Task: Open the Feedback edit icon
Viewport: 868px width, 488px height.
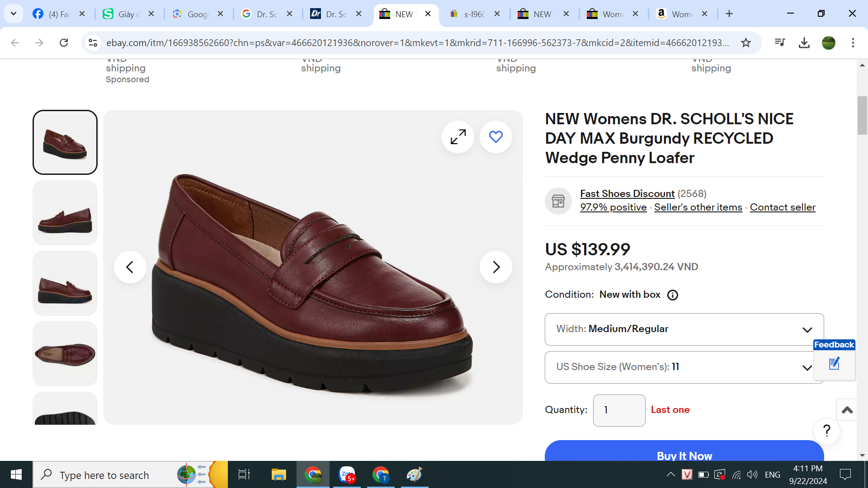Action: (x=834, y=363)
